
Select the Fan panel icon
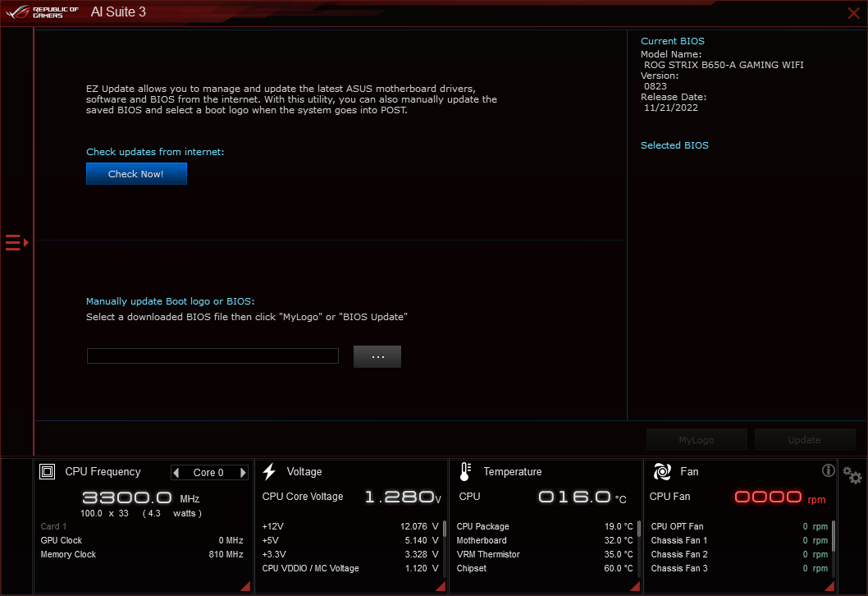pos(661,470)
